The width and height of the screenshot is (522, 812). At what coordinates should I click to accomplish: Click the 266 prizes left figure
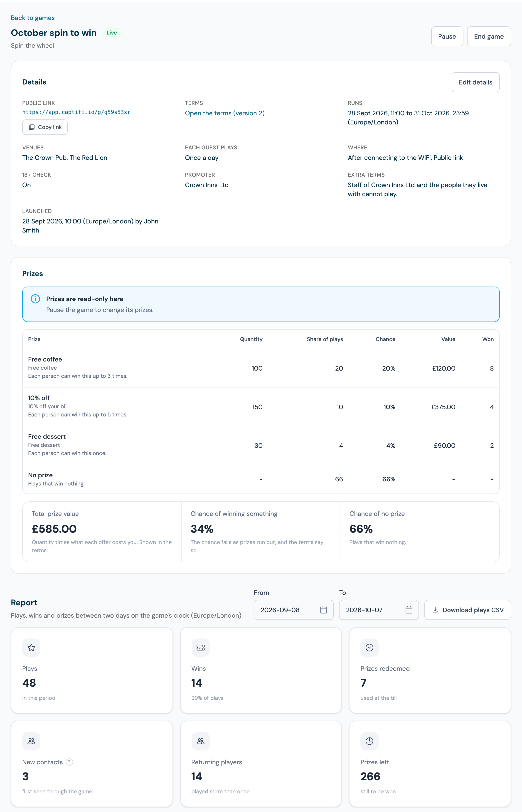[370, 776]
